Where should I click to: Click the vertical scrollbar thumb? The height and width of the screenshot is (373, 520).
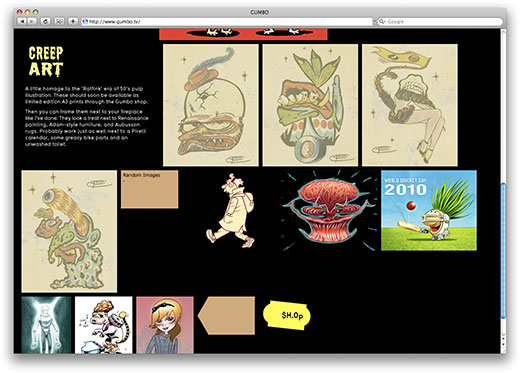(503, 251)
